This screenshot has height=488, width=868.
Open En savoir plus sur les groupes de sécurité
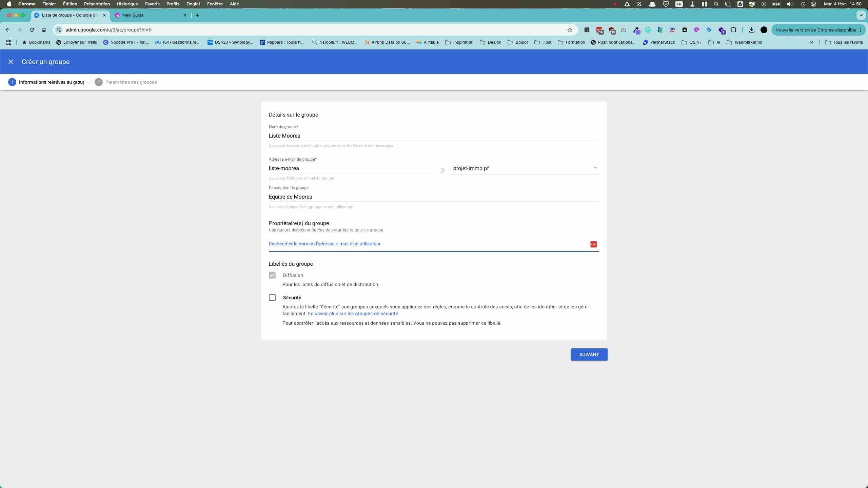click(353, 314)
